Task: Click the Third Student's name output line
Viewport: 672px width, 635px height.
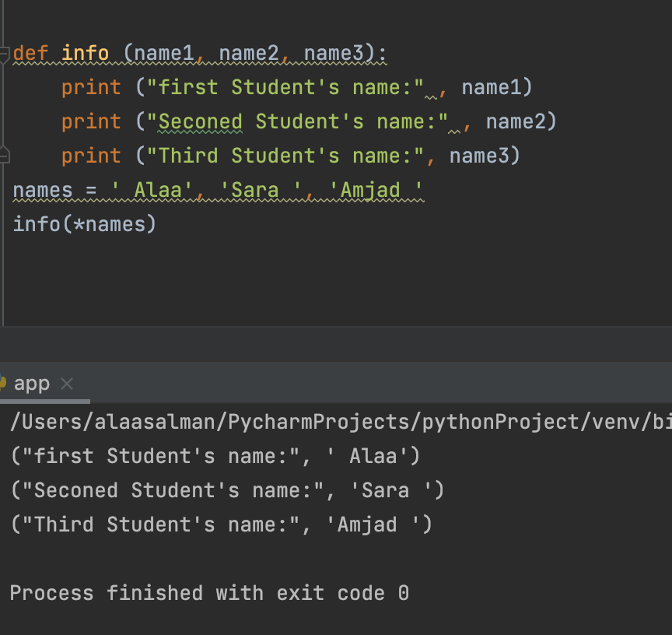Action: pyautogui.click(x=221, y=524)
